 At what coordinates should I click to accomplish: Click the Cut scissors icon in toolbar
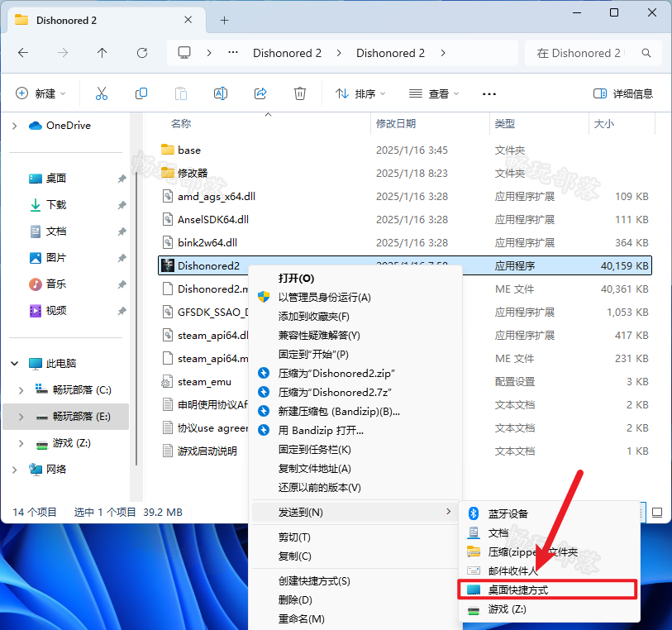tap(102, 93)
